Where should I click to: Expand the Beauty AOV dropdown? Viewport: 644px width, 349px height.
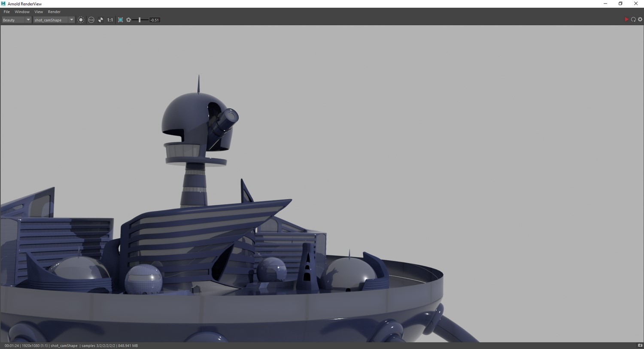coord(17,20)
